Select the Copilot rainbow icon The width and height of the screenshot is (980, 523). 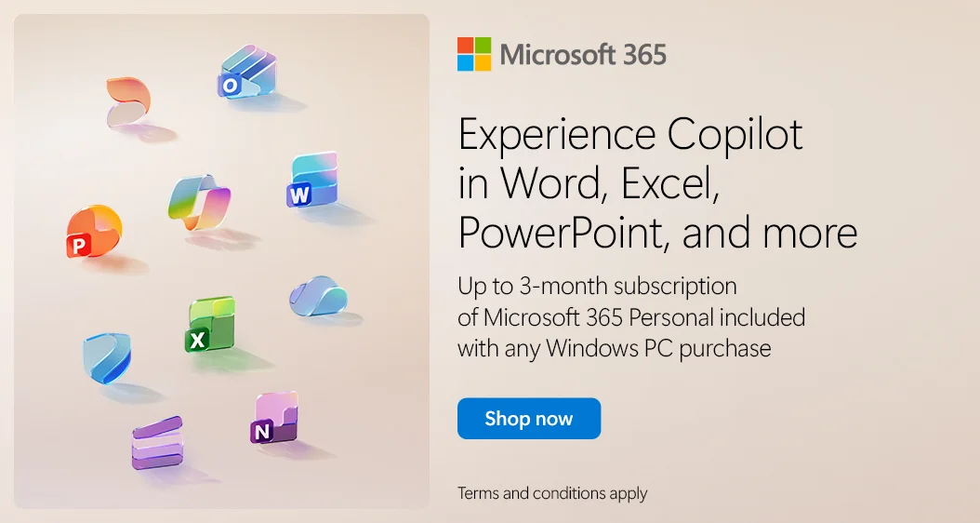199,202
